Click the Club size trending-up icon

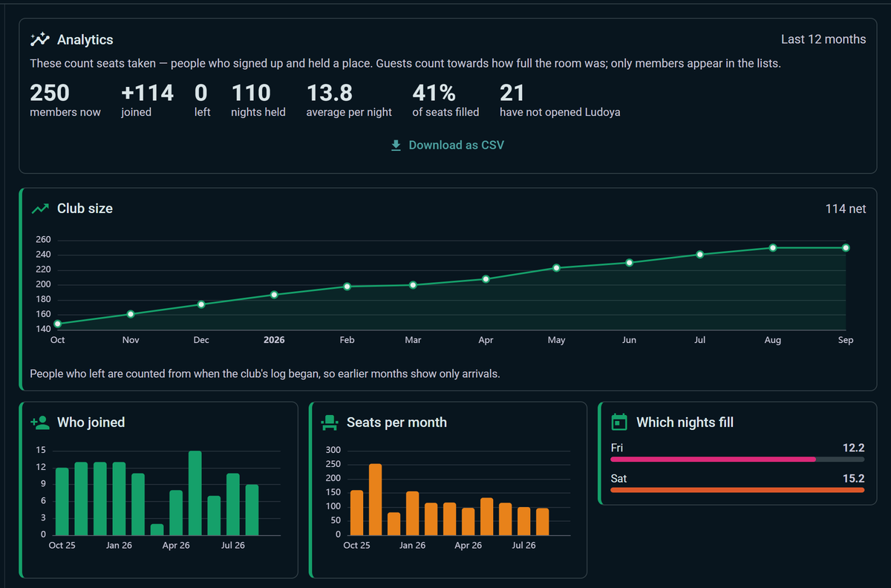pyautogui.click(x=39, y=209)
